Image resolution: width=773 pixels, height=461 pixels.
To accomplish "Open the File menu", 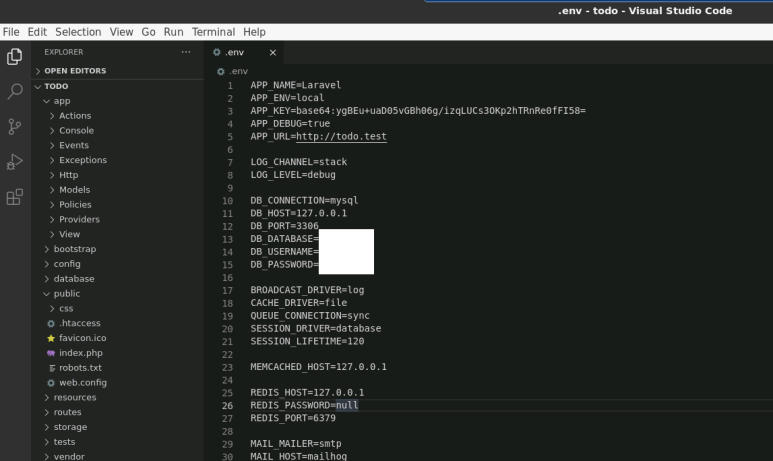I will [x=11, y=32].
